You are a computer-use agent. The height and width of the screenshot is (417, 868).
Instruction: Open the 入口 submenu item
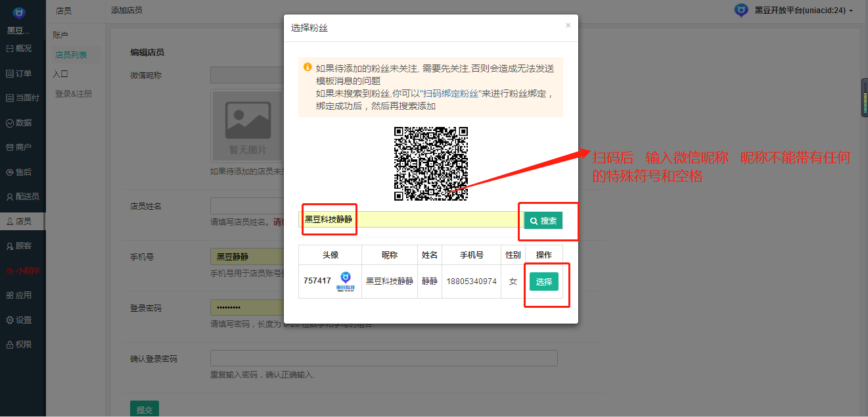[60, 74]
